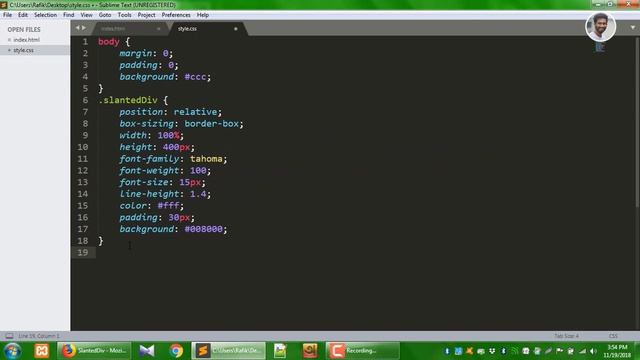Open the notepad-style app in taskbar
This screenshot has width=640, height=360.
280,351
